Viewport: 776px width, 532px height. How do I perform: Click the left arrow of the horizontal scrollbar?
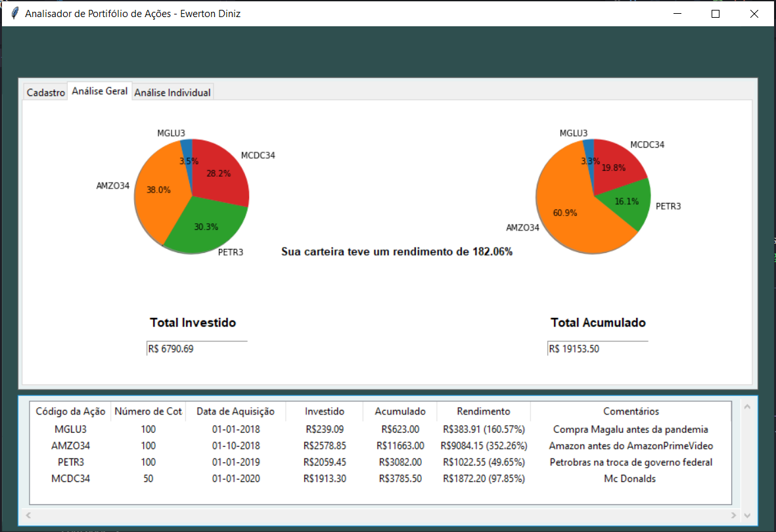tap(28, 516)
